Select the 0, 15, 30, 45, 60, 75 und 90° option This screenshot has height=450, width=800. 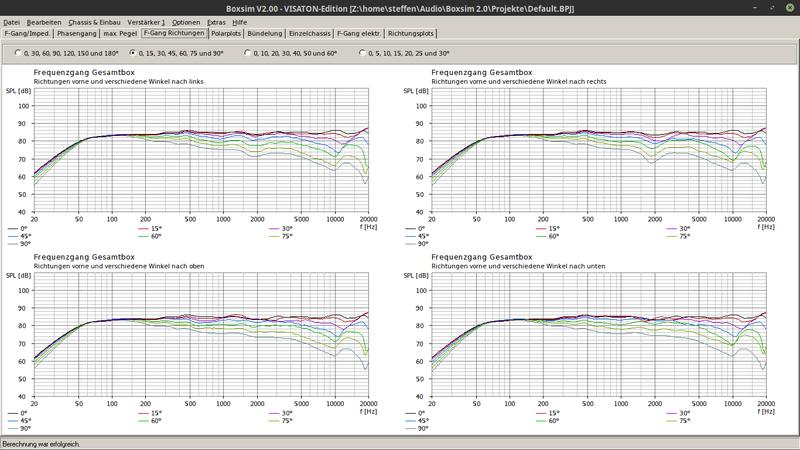[x=133, y=52]
